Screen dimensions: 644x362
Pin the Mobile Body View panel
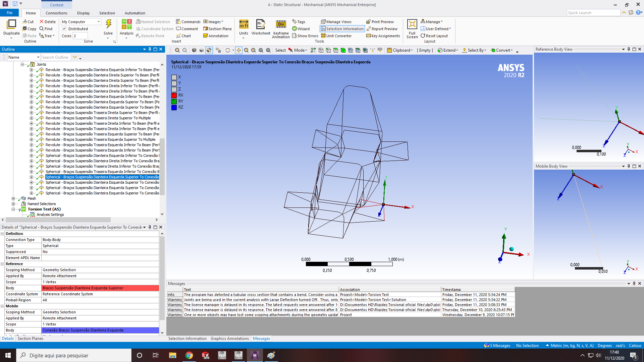pyautogui.click(x=629, y=166)
